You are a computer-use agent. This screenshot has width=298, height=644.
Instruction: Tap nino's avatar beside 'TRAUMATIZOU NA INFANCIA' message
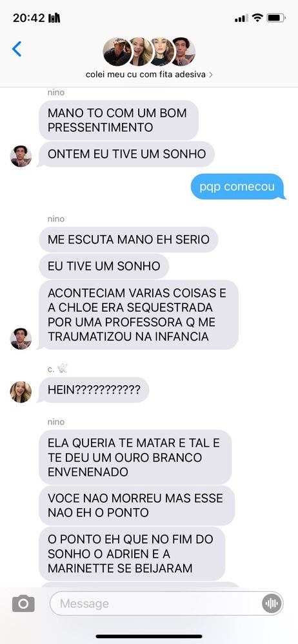(x=21, y=339)
